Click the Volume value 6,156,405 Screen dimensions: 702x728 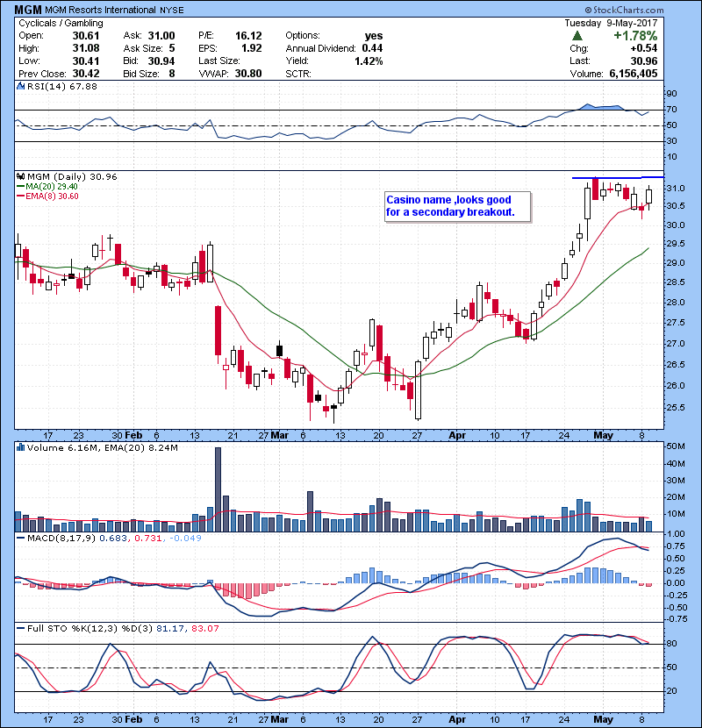tap(634, 74)
